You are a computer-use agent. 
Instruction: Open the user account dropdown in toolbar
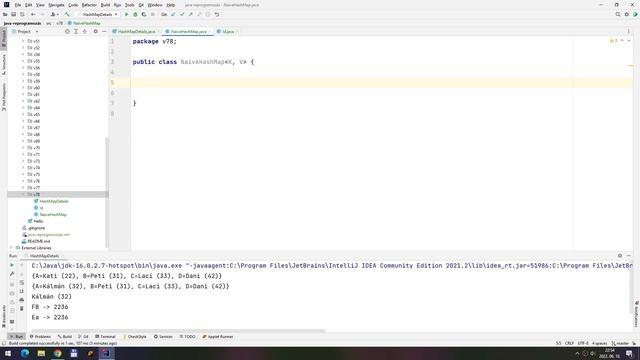(54, 14)
